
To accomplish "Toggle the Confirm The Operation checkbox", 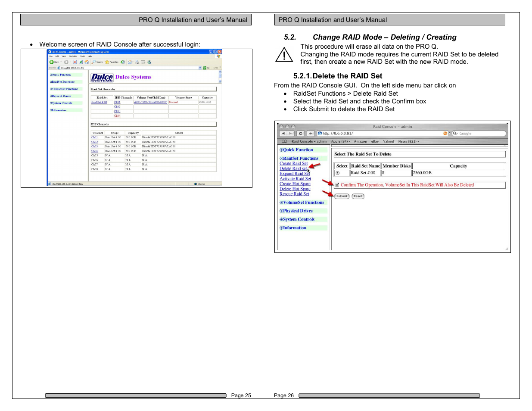I will (337, 185).
